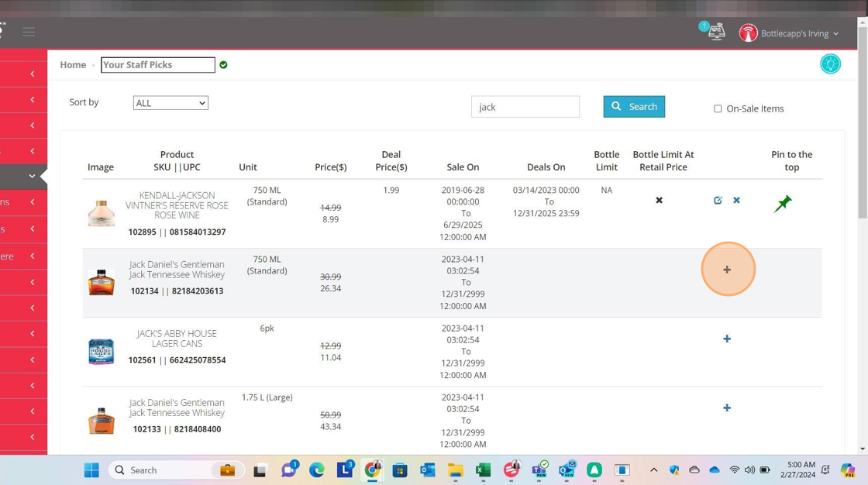Open Microsoft Store from the taskbar
The image size is (868, 485).
click(400, 470)
